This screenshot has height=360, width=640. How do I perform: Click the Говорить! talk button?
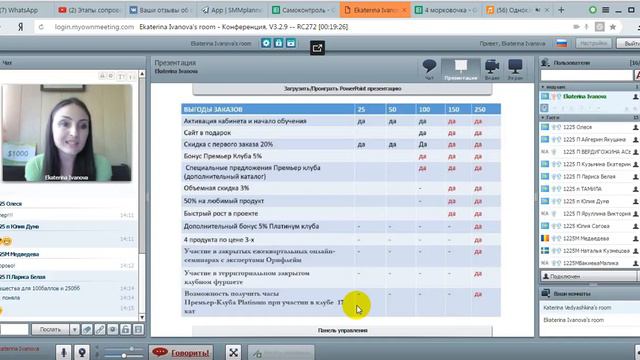(x=181, y=353)
